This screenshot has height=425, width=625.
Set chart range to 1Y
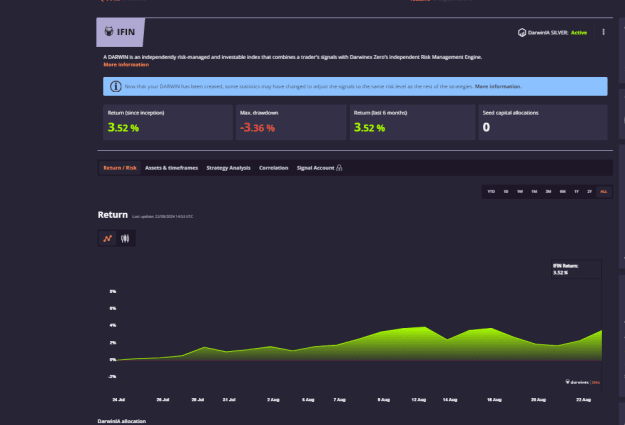pyautogui.click(x=576, y=192)
